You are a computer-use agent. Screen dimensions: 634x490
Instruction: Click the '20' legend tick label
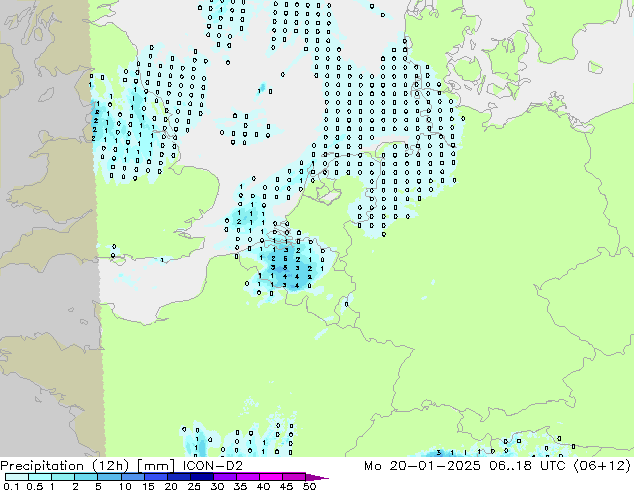(x=171, y=486)
